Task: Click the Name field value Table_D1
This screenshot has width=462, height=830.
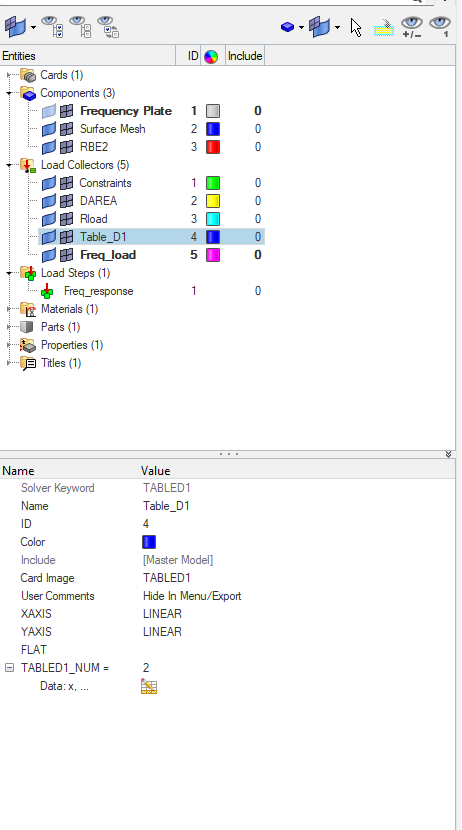Action: (166, 506)
